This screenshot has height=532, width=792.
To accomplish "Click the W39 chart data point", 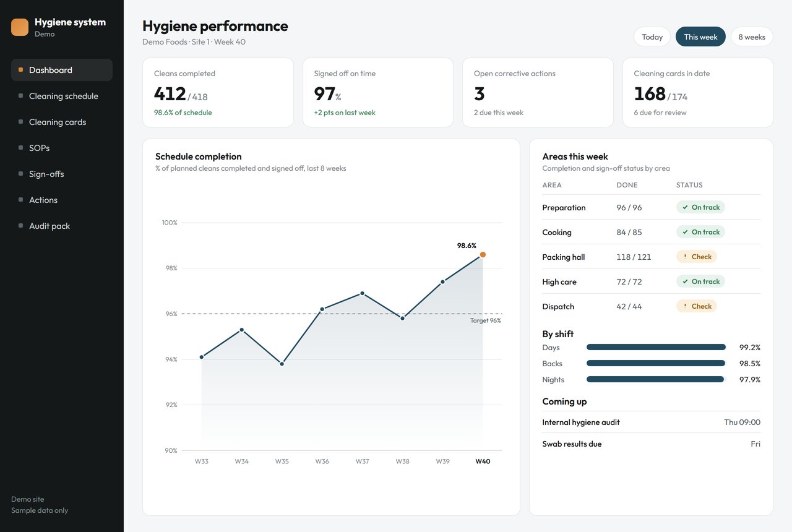I will (x=442, y=281).
